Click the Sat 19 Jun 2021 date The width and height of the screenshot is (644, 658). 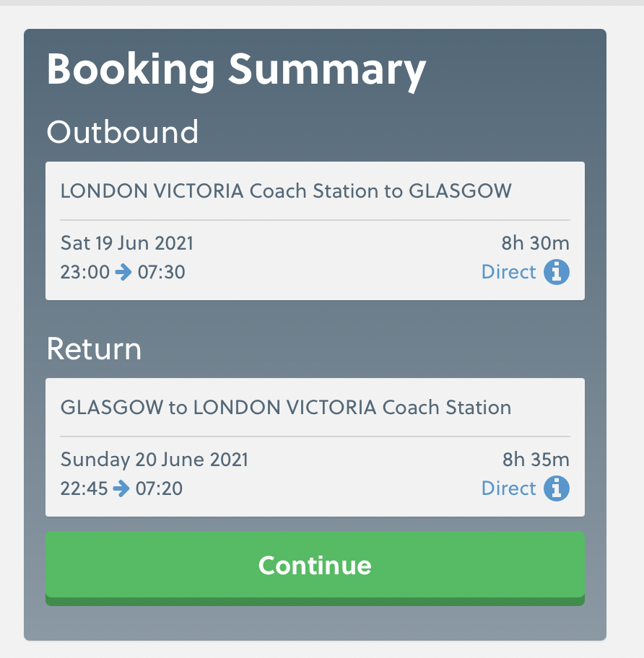pos(127,243)
